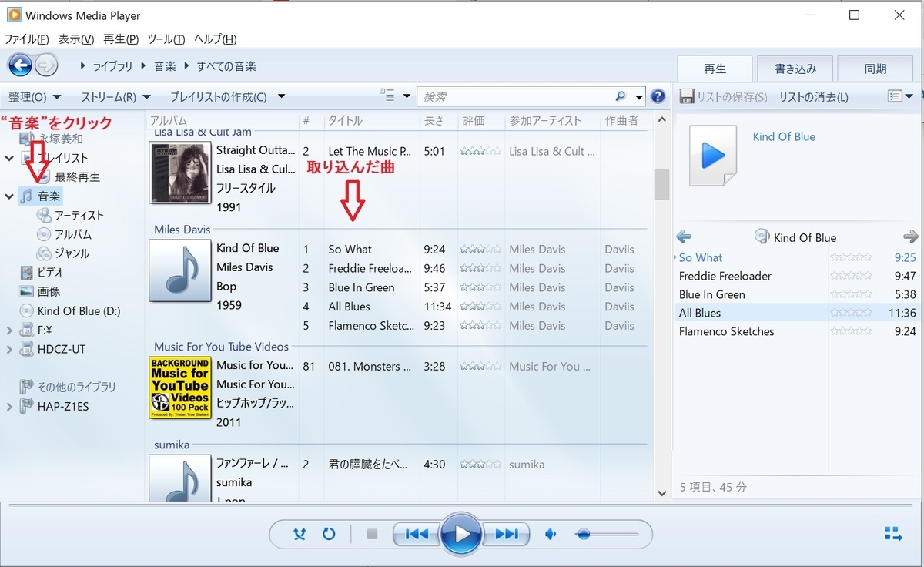Open the 表示(V) menu
This screenshot has height=567, width=924.
(x=76, y=39)
